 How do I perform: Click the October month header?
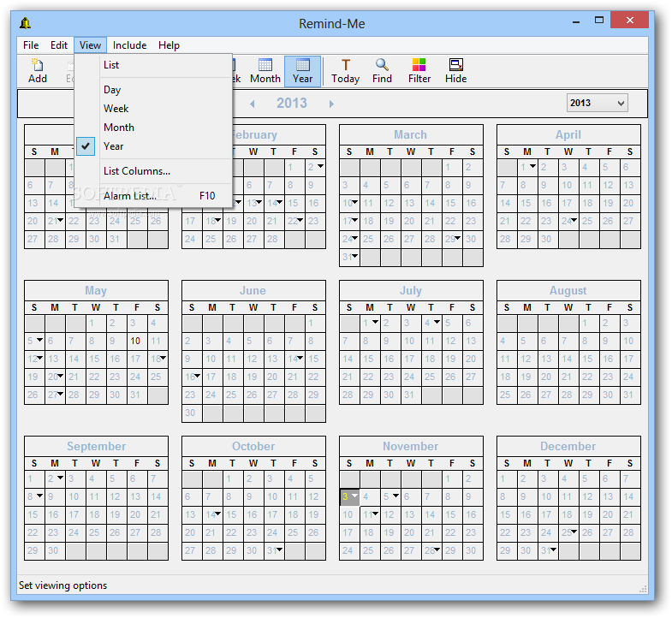tap(253, 446)
